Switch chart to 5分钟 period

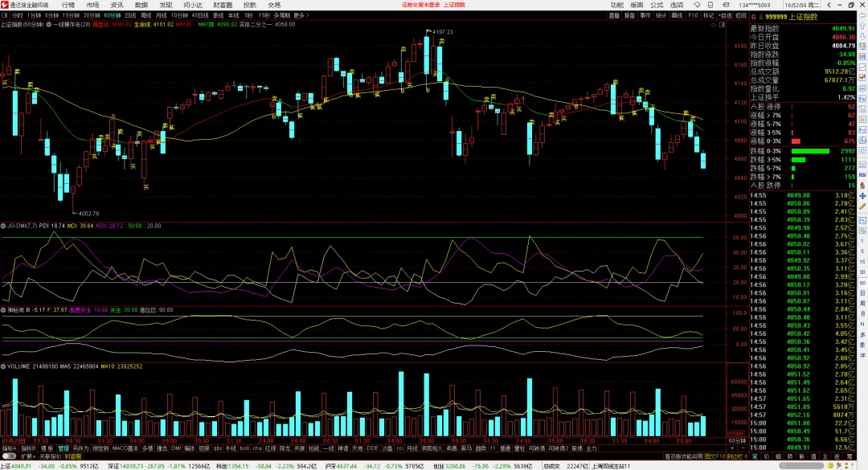[x=51, y=15]
